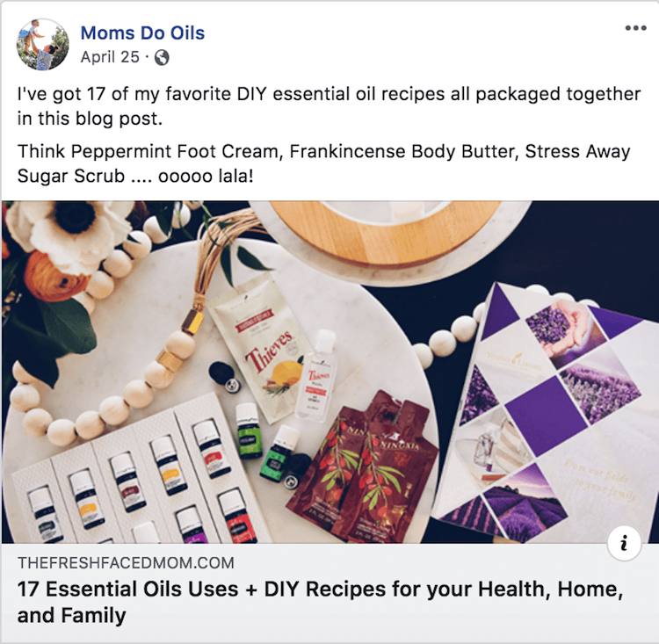Click the Thieves hand sanitizer bottle in the image
This screenshot has width=659, height=644.
tap(316, 375)
